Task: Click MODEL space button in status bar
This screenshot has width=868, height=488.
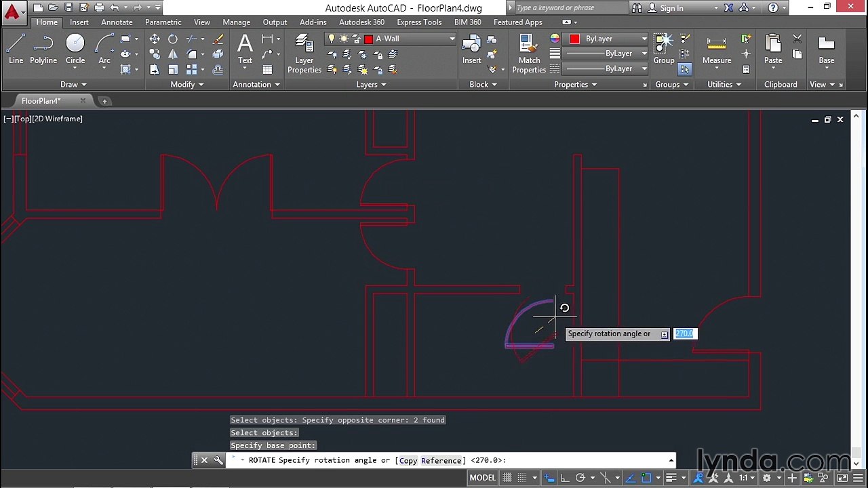Action: [483, 478]
